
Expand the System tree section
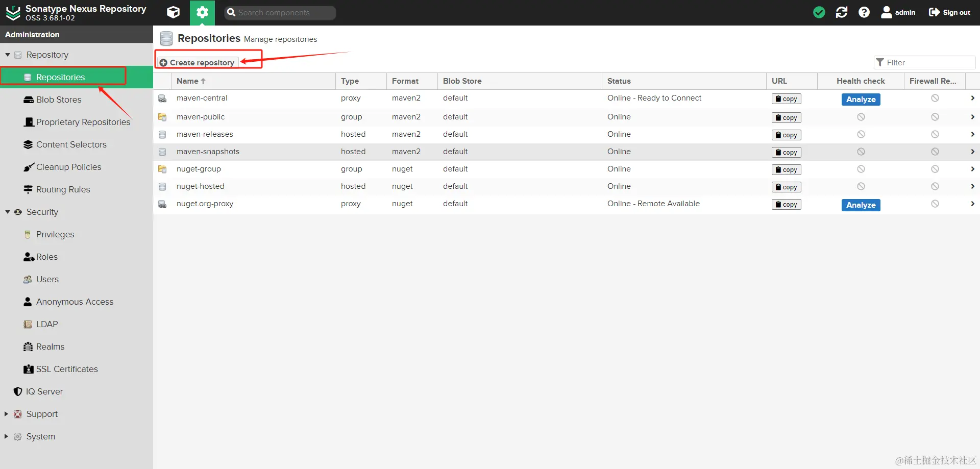coord(6,436)
